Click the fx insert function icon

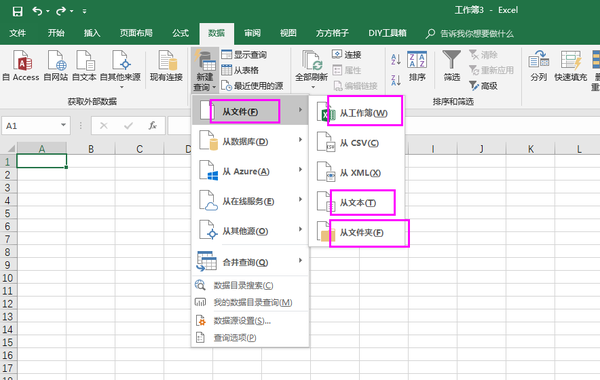(153, 126)
